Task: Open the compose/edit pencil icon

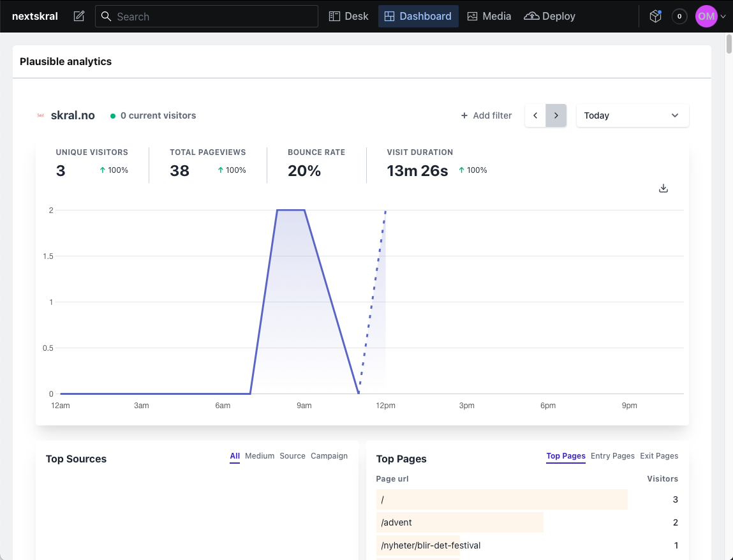Action: [78, 16]
